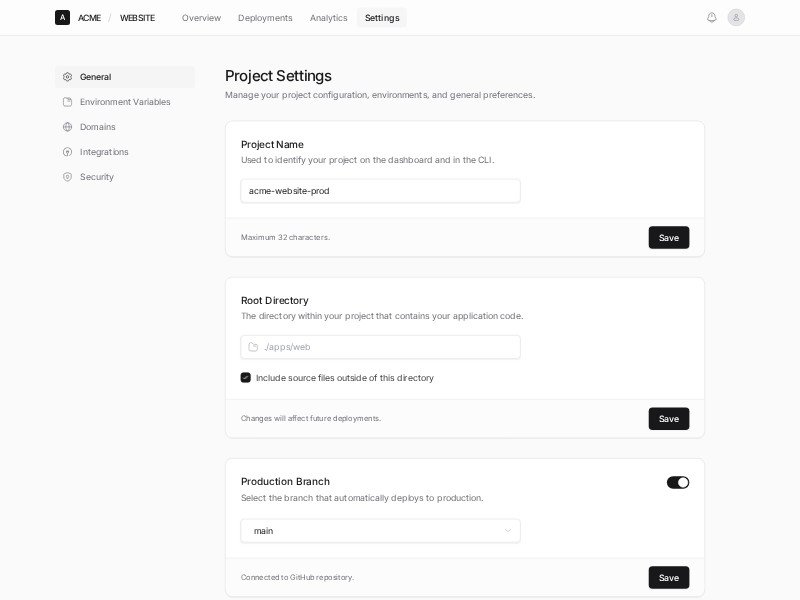The height and width of the screenshot is (600, 800).
Task: Click the WEBSITE project breadcrumb
Action: 137,18
